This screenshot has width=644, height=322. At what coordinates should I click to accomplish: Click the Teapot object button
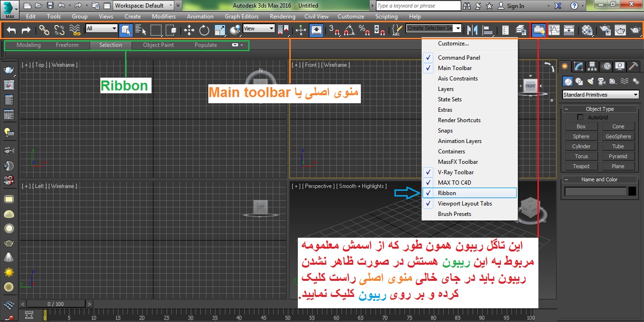point(581,166)
